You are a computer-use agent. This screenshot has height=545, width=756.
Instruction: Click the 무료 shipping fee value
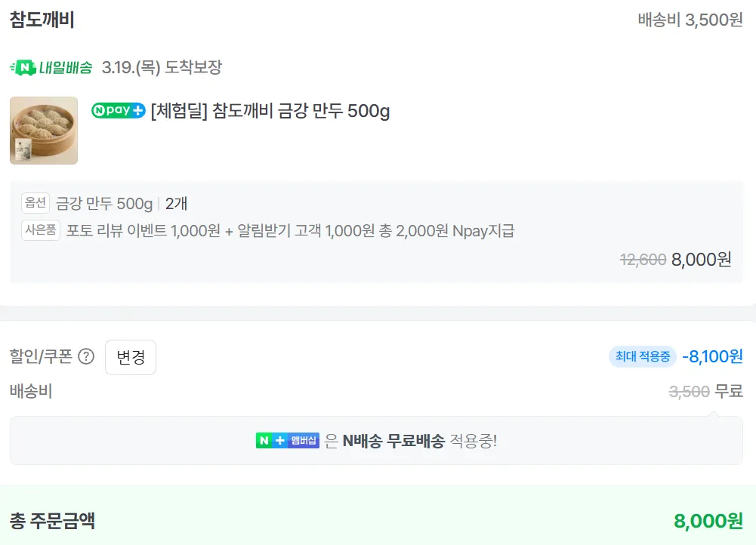pos(729,391)
